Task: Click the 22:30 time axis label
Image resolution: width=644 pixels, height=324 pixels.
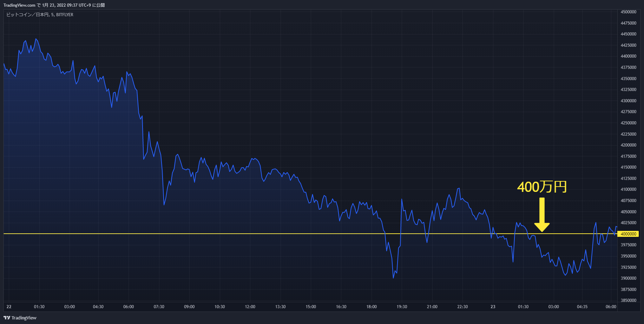Action: [x=462, y=307]
